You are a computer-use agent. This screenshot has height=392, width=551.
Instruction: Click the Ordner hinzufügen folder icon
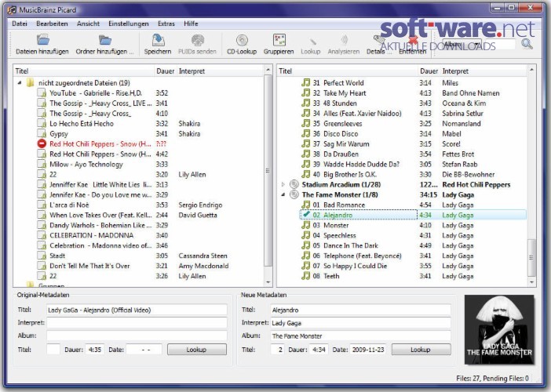[x=104, y=39]
